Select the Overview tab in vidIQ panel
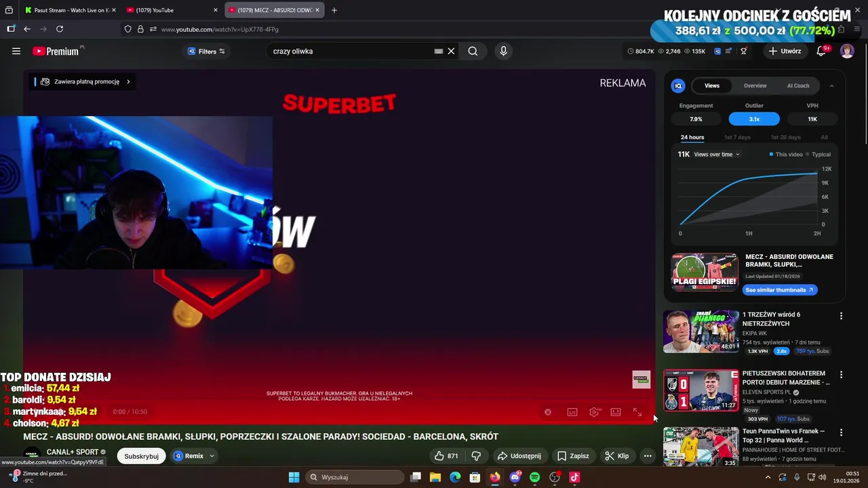Image resolution: width=868 pixels, height=488 pixels. click(755, 85)
